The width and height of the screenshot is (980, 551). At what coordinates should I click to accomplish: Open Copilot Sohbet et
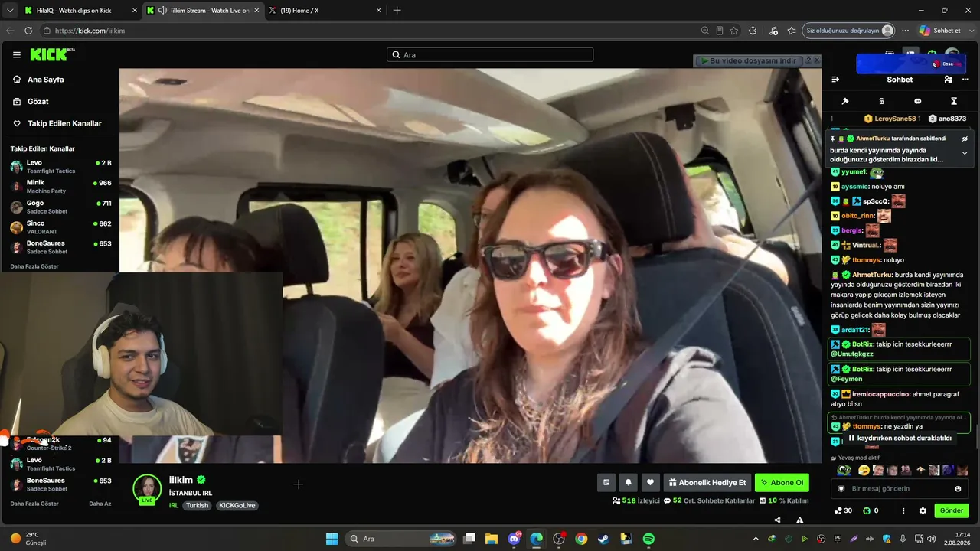[x=939, y=31]
